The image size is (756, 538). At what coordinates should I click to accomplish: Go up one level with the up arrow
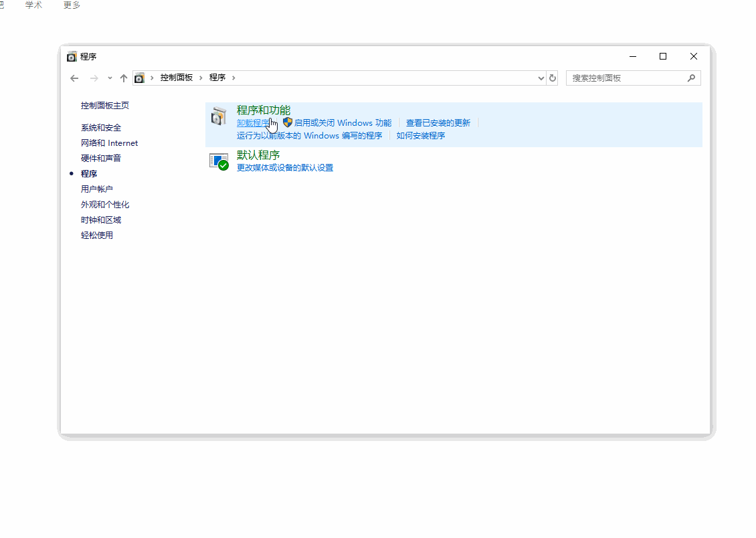tap(123, 78)
